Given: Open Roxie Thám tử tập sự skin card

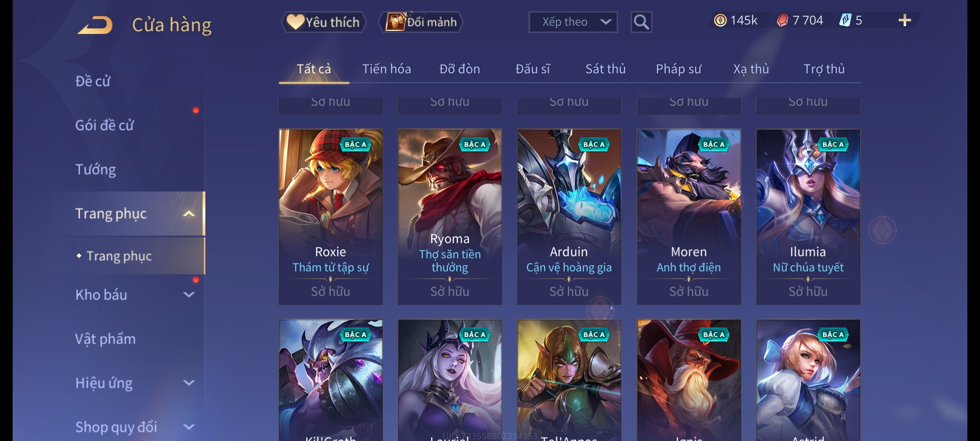Looking at the screenshot, I should pos(330,217).
